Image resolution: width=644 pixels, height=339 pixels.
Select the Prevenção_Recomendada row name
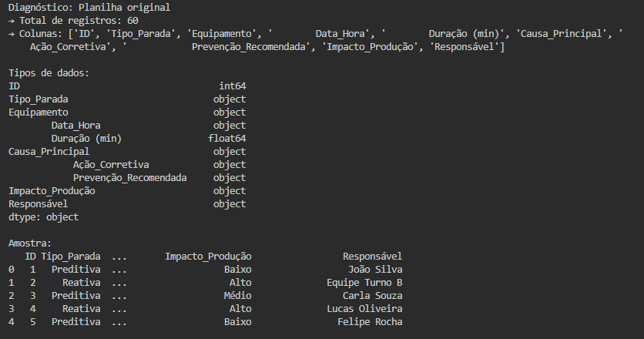[129, 178]
